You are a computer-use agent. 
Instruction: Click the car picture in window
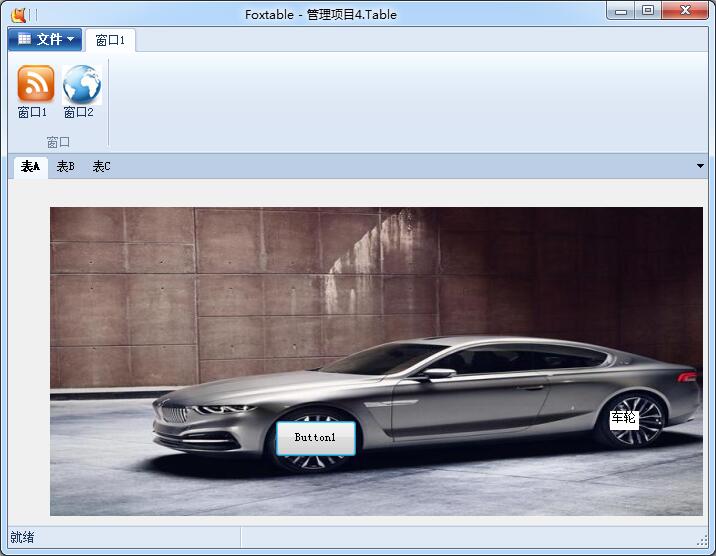pyautogui.click(x=376, y=361)
